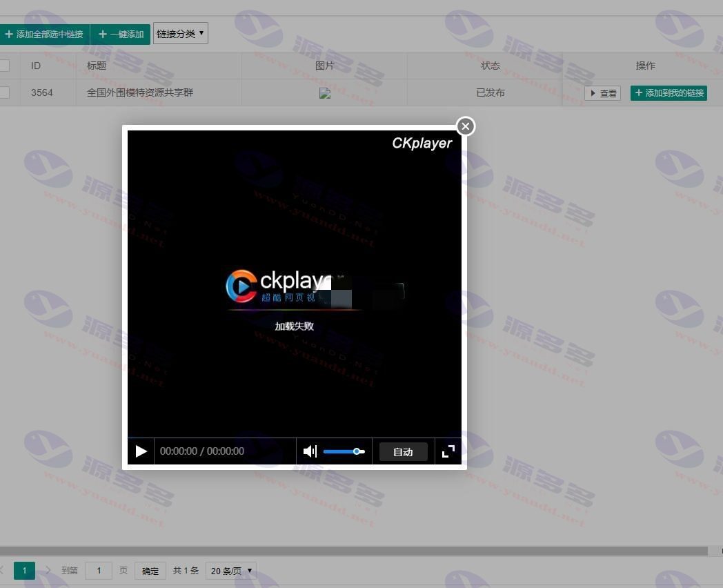Adjust the blue volume slider

tap(344, 451)
